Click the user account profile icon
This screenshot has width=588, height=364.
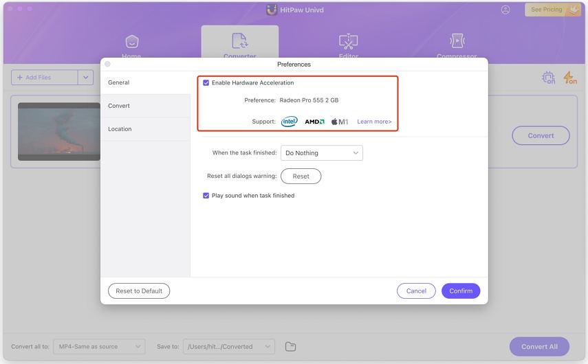pos(505,10)
